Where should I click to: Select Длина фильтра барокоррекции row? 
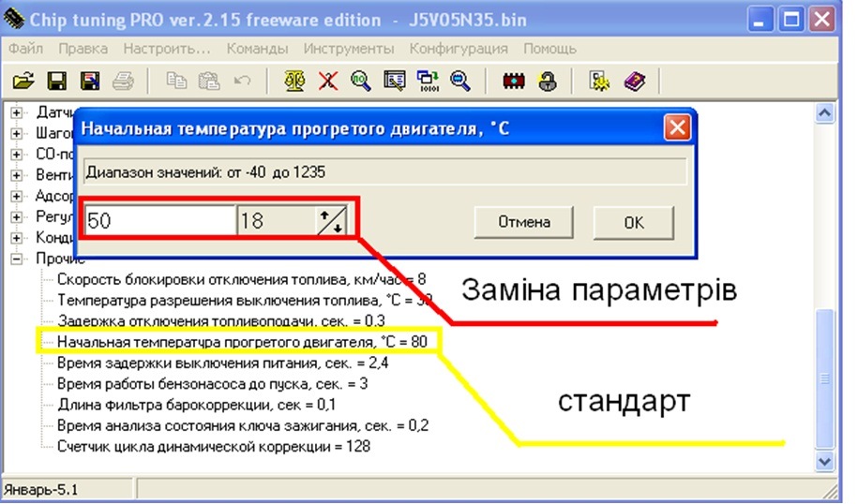coord(196,405)
